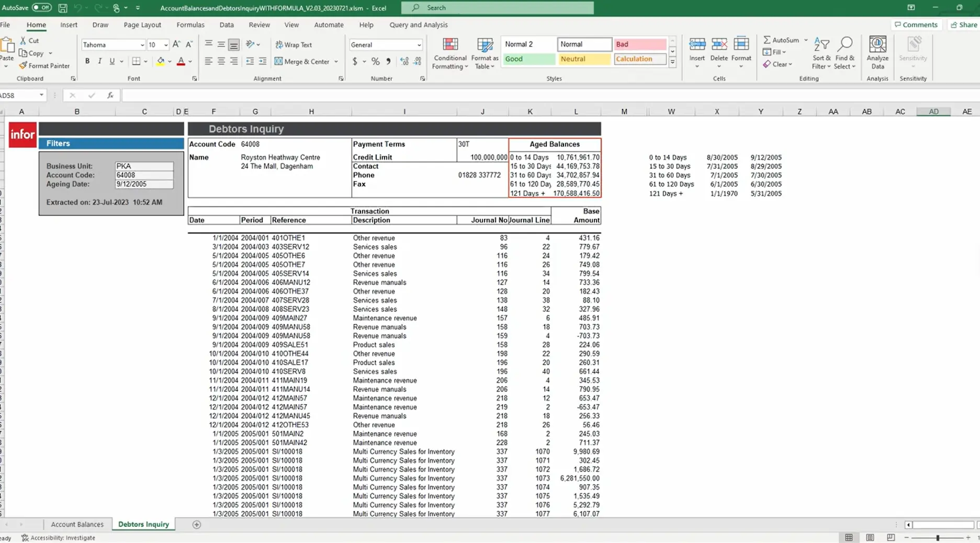Click the Comments button
The image size is (980, 543).
[916, 25]
